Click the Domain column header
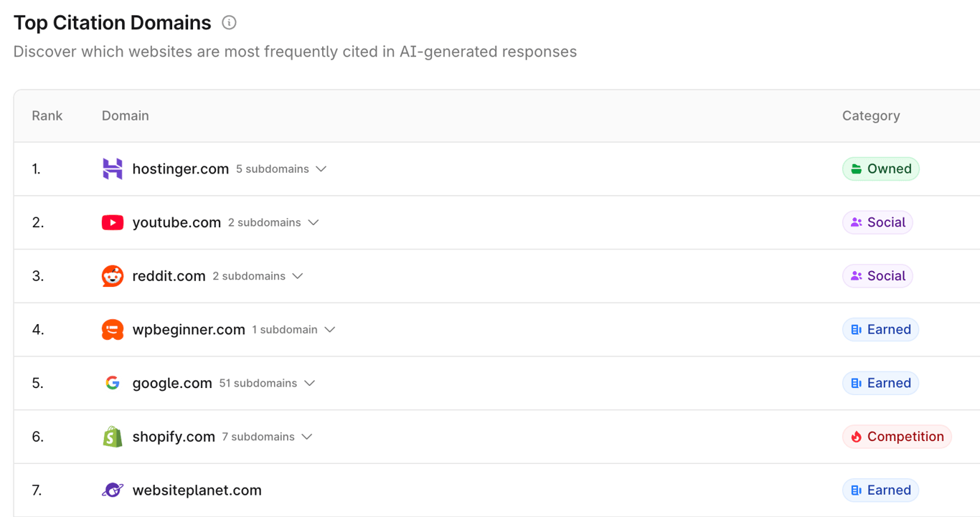Viewport: 980px width, 517px height. tap(125, 115)
